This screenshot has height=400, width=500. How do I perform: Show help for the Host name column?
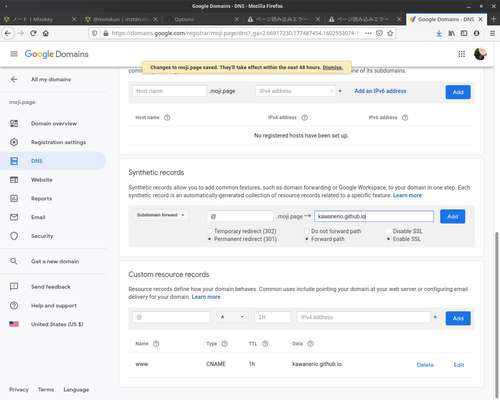pos(167,118)
